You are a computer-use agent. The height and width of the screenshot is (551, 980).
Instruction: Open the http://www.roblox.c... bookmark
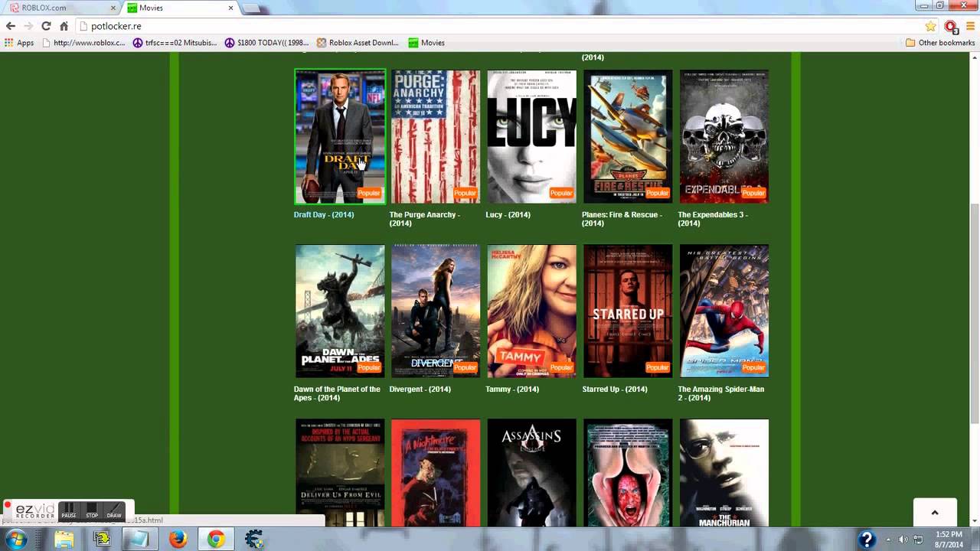83,43
